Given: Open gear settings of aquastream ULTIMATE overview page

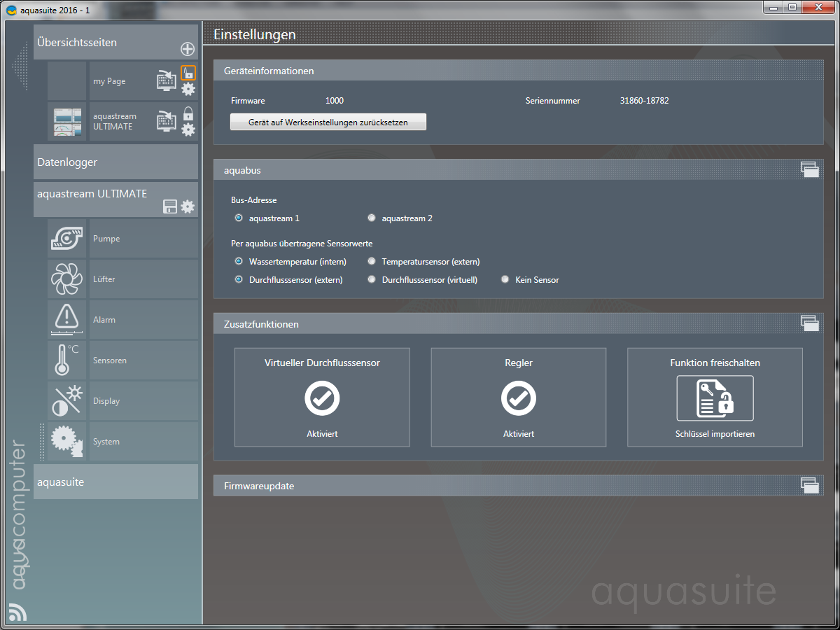Looking at the screenshot, I should point(188,129).
